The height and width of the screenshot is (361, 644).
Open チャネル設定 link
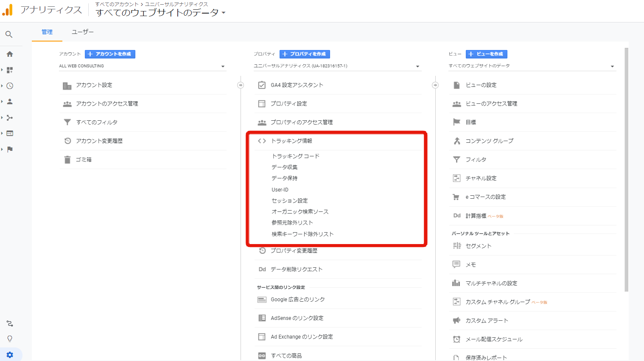pyautogui.click(x=481, y=178)
